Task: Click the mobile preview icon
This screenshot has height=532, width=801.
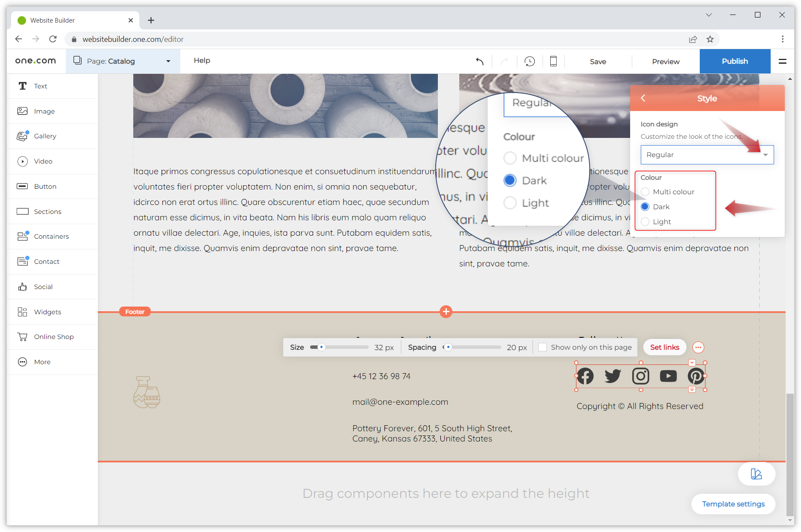Action: 553,61
